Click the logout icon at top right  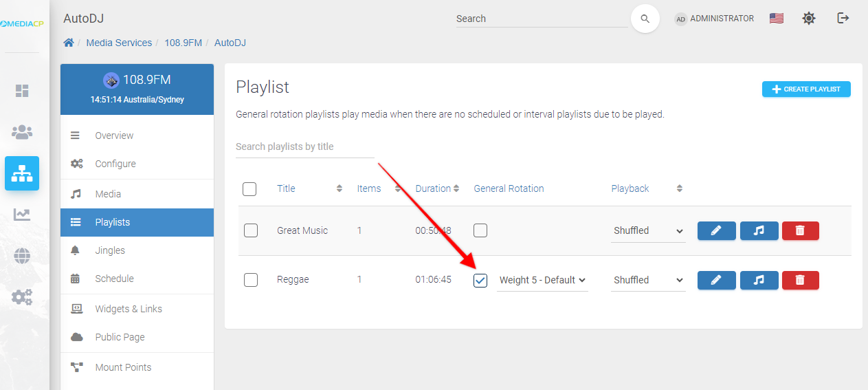[x=843, y=19]
